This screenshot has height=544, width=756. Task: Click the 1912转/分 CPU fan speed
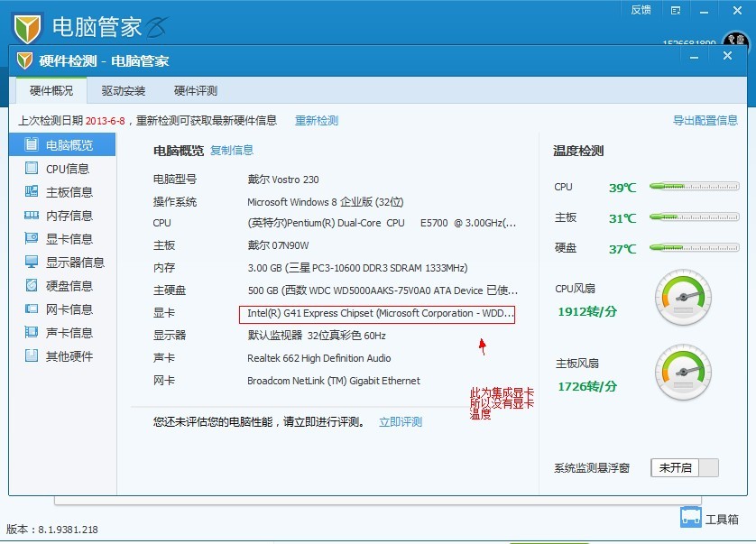[587, 311]
